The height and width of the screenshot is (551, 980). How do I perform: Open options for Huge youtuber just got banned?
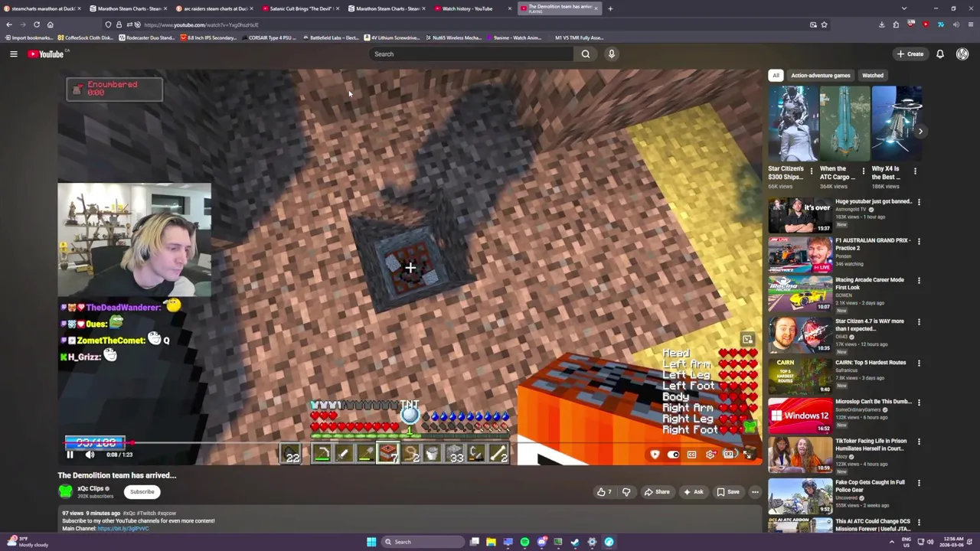coord(919,202)
